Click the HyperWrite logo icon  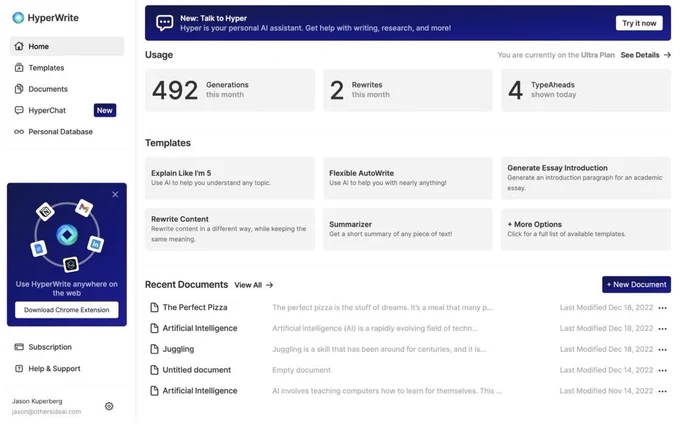pyautogui.click(x=18, y=18)
